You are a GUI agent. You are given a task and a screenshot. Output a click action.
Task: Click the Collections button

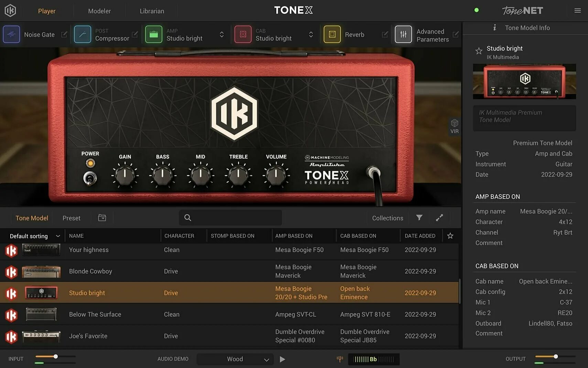[x=387, y=218]
